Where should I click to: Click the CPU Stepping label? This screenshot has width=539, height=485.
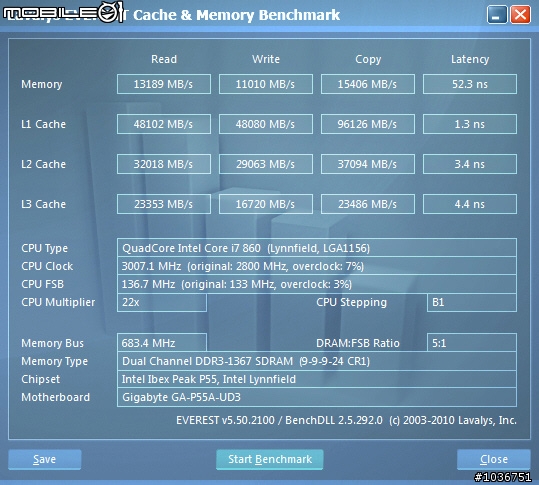tap(351, 302)
